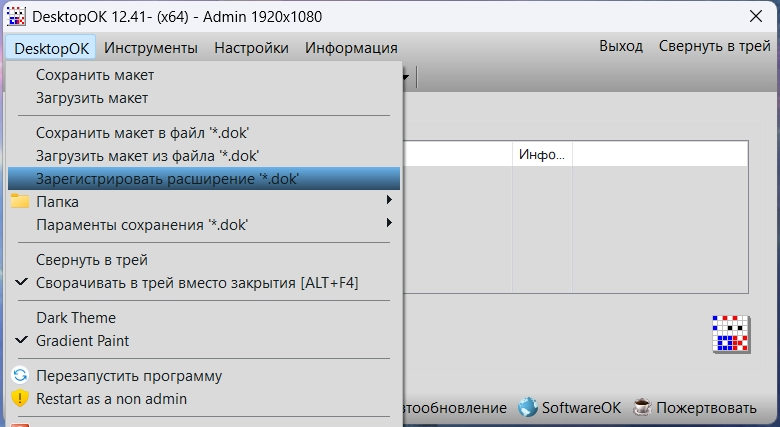Open the toolbar dropdown arrow behind the menu
Image resolution: width=780 pixels, height=427 pixels.
click(x=407, y=75)
